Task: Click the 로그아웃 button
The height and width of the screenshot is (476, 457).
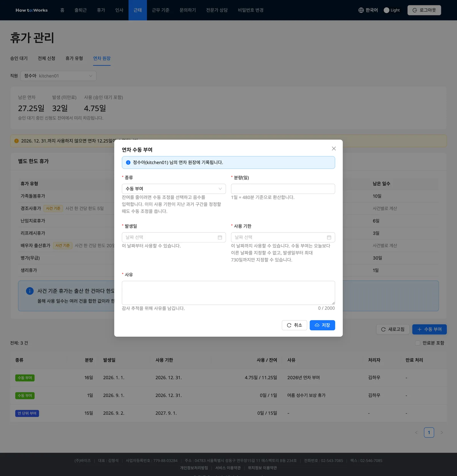Action: click(424, 10)
